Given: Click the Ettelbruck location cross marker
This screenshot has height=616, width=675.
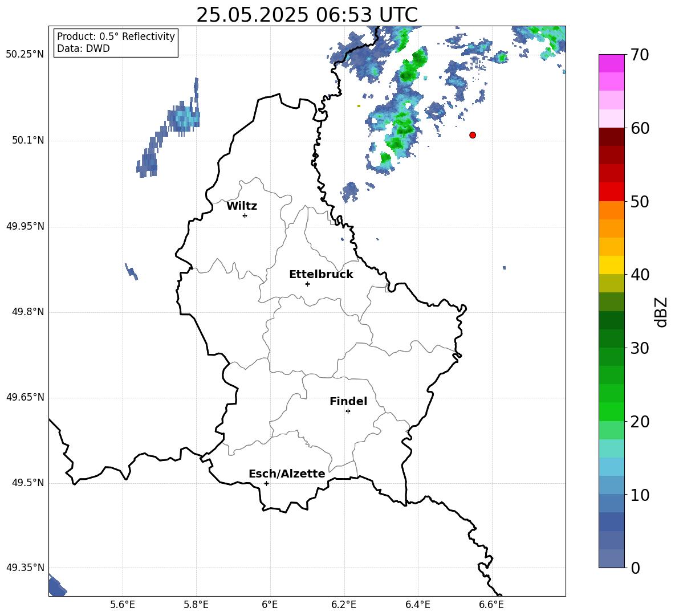Looking at the screenshot, I should click(x=307, y=284).
